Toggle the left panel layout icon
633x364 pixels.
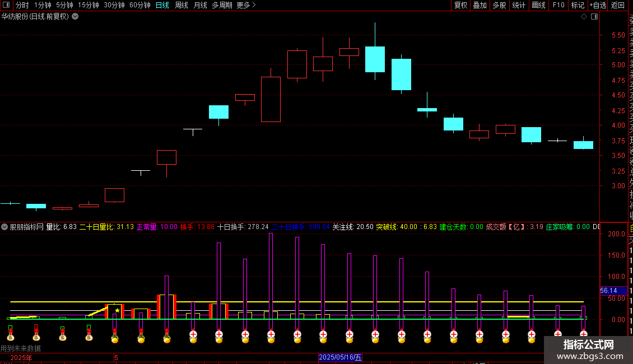6,5
